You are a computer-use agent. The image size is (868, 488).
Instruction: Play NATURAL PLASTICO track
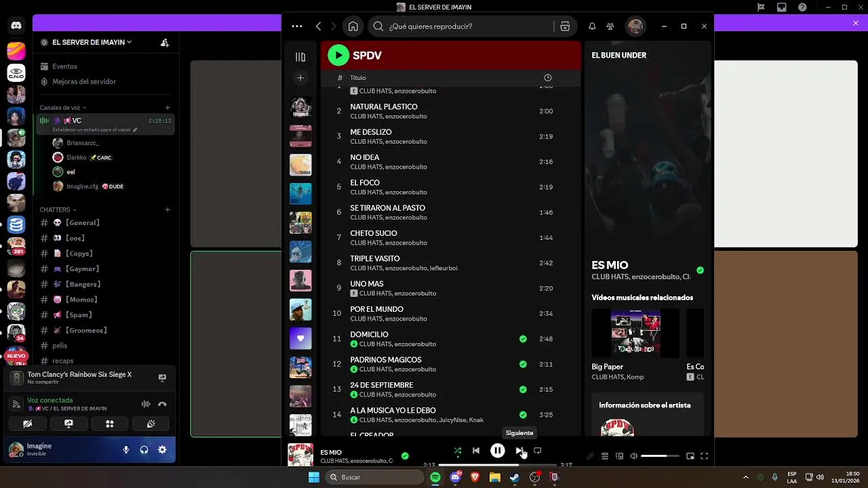click(x=450, y=111)
